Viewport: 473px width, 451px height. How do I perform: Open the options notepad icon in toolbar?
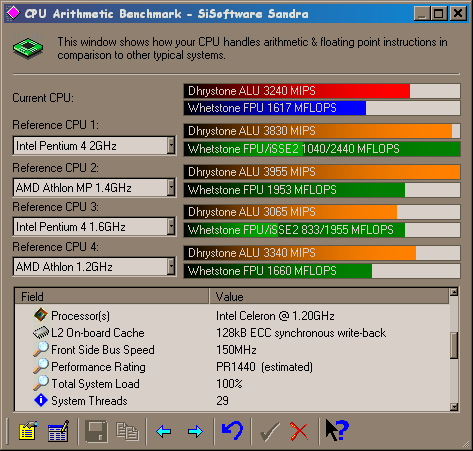[28, 432]
